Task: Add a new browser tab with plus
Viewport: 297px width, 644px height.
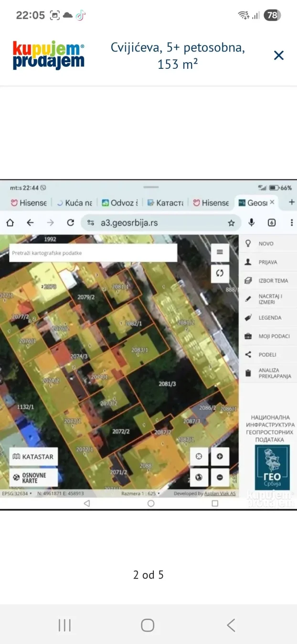Action: (292, 202)
